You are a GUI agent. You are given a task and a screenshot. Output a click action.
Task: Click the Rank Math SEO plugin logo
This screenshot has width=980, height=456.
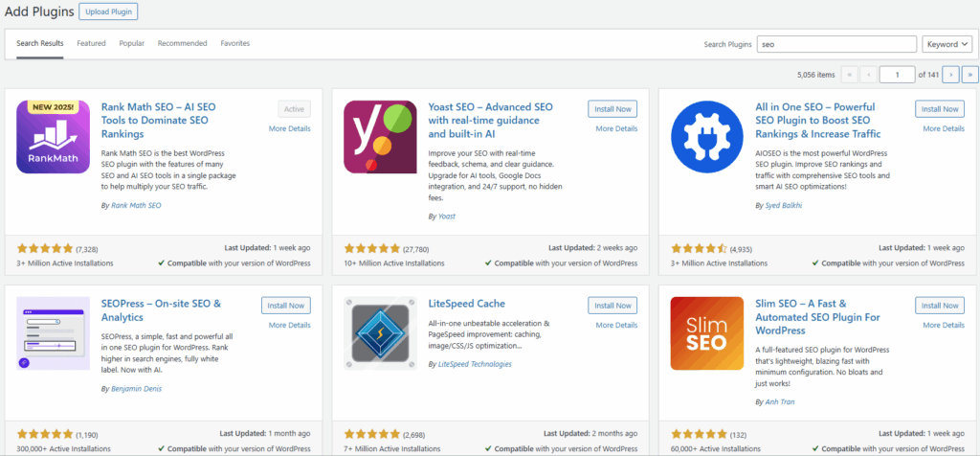point(54,136)
